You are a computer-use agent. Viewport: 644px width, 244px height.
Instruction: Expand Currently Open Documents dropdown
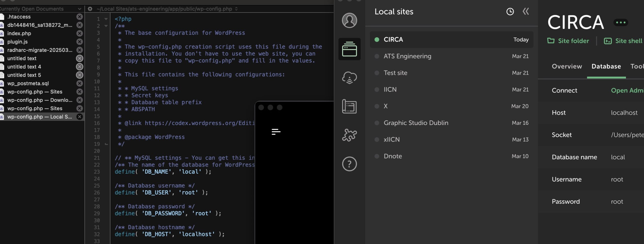79,9
